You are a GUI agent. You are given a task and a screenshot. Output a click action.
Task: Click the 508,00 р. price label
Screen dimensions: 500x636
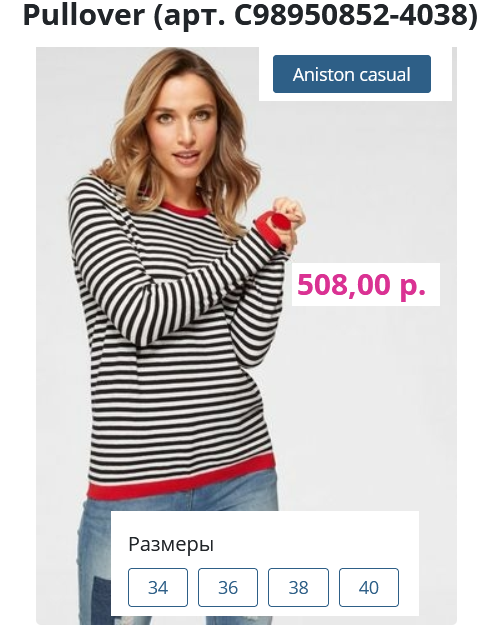click(x=361, y=284)
